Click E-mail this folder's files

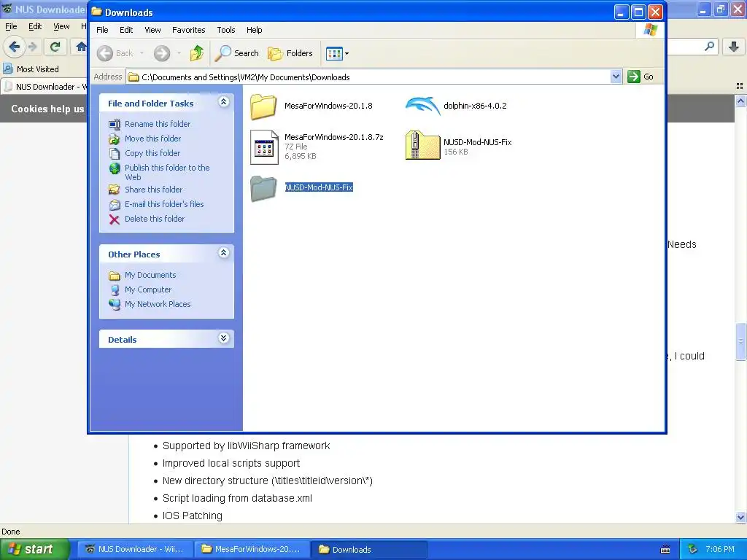pos(164,204)
